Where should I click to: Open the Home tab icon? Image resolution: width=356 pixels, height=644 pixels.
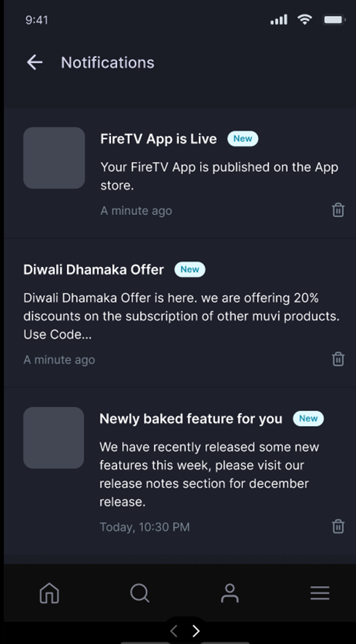(49, 594)
